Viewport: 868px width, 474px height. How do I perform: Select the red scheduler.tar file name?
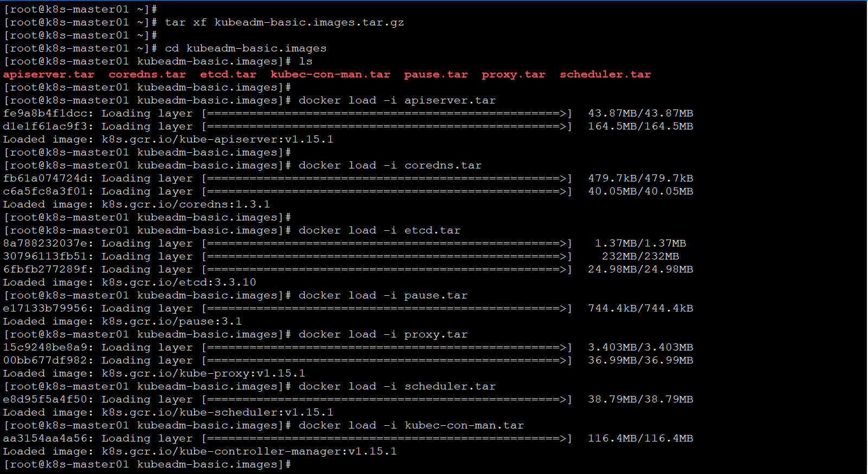pyautogui.click(x=605, y=74)
